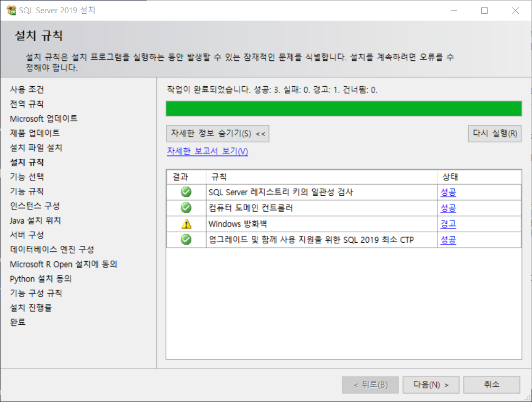532x402 pixels.
Task: Select 서버 구성 step in sidebar
Action: pyautogui.click(x=27, y=235)
